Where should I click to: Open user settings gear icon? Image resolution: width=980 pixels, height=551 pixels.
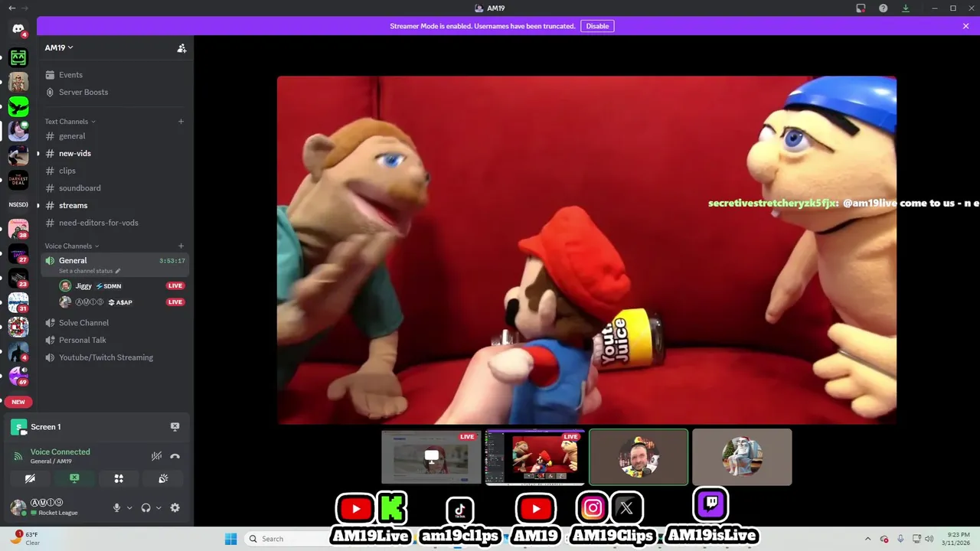(x=175, y=507)
